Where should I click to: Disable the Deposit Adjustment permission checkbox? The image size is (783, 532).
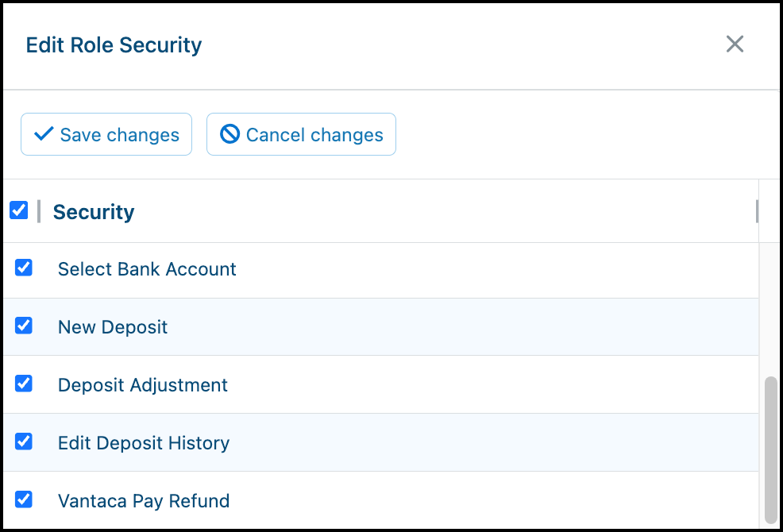(x=24, y=384)
